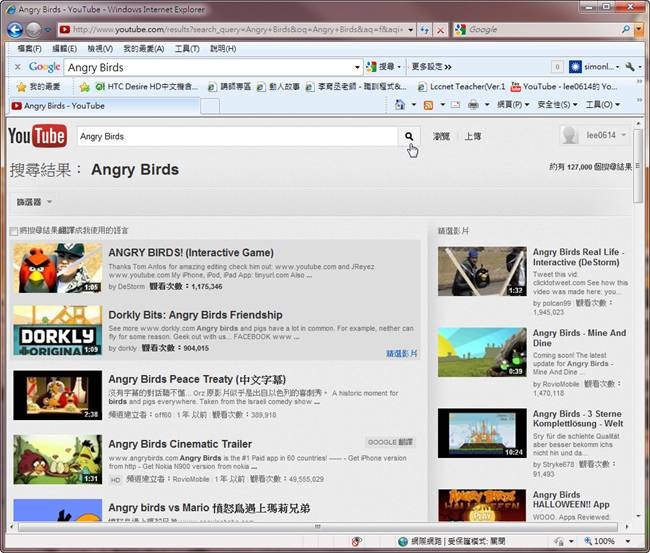Click the Read mail icon in command bar

coord(455,105)
